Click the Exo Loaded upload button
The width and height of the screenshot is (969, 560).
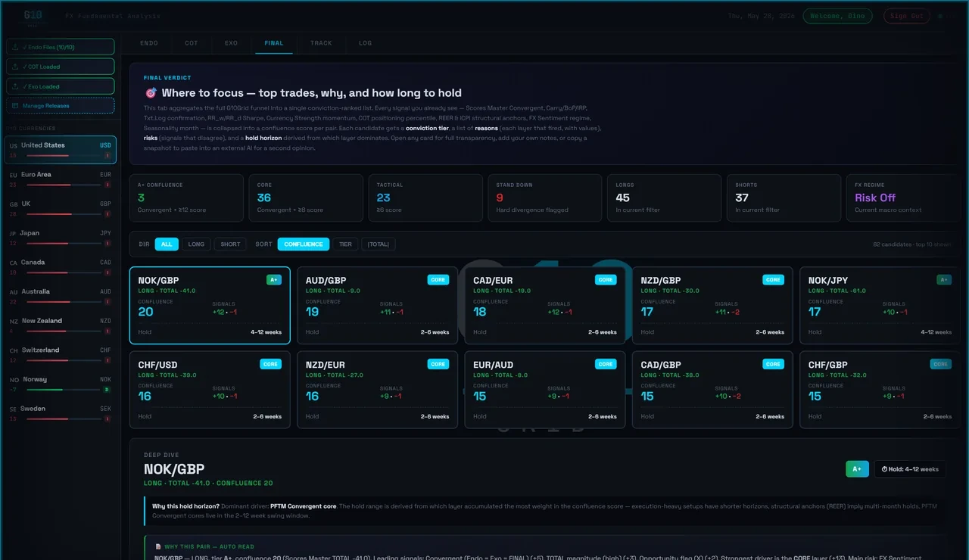click(x=61, y=86)
